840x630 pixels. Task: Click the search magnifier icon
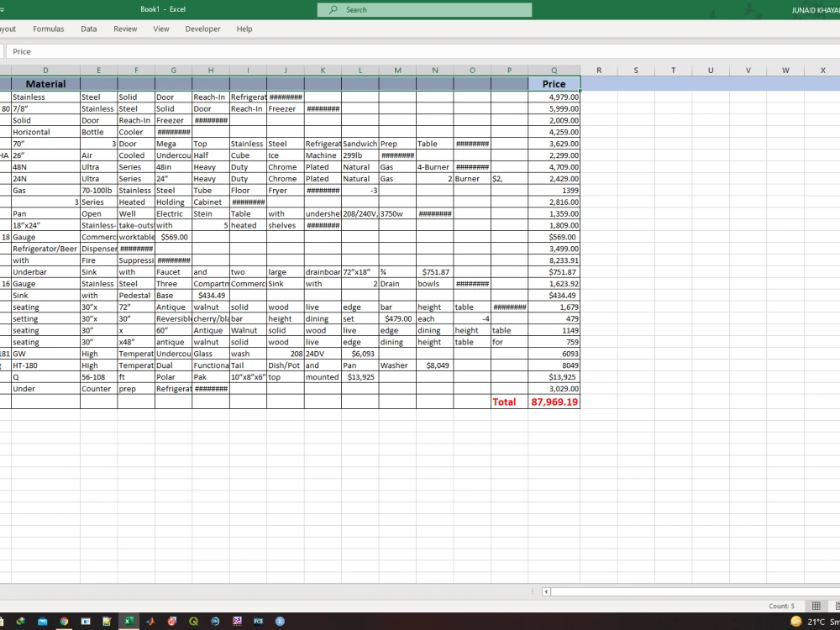(x=333, y=9)
